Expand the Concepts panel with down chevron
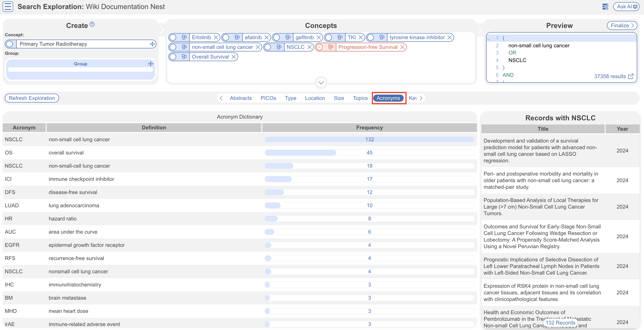The image size is (644, 330). [x=321, y=83]
